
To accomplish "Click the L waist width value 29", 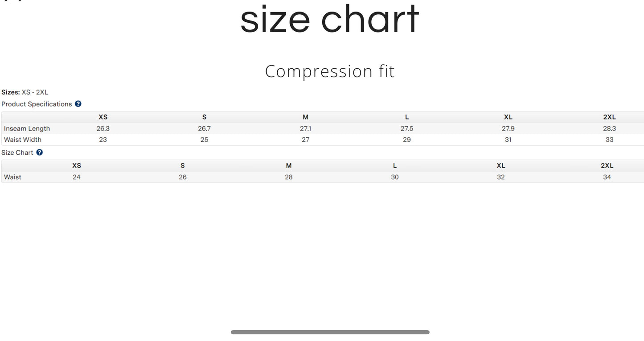I will tap(406, 140).
